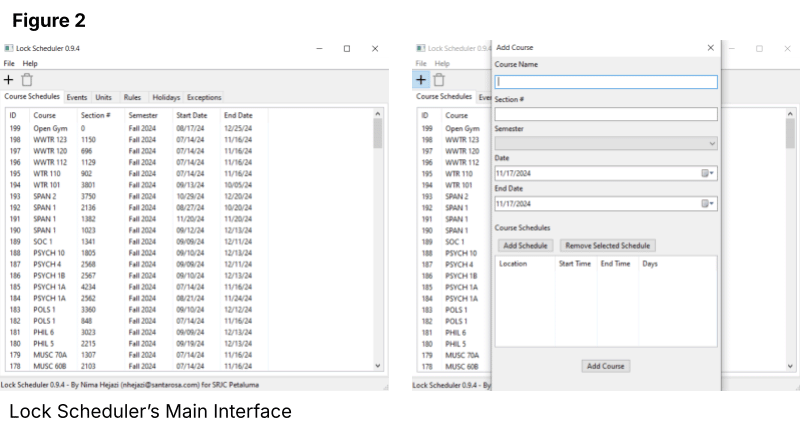This screenshot has height=433, width=800.
Task: Open the Help menu in the left window
Action: tap(30, 63)
